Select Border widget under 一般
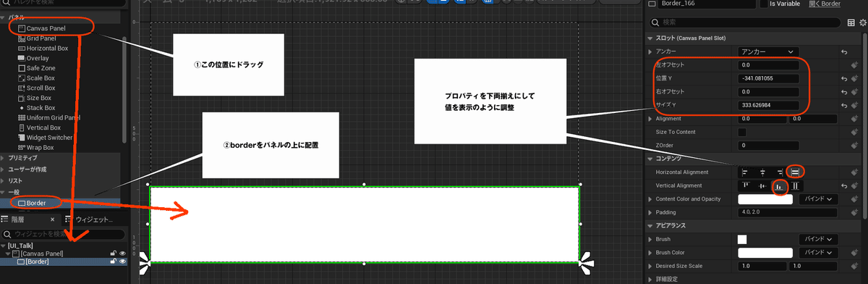The image size is (868, 284). [36, 203]
